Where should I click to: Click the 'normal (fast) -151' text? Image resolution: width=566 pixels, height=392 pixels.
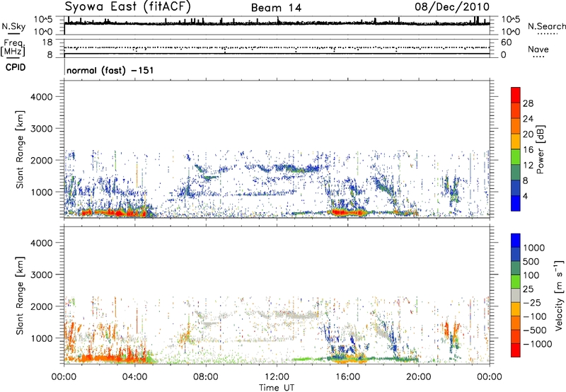click(110, 70)
